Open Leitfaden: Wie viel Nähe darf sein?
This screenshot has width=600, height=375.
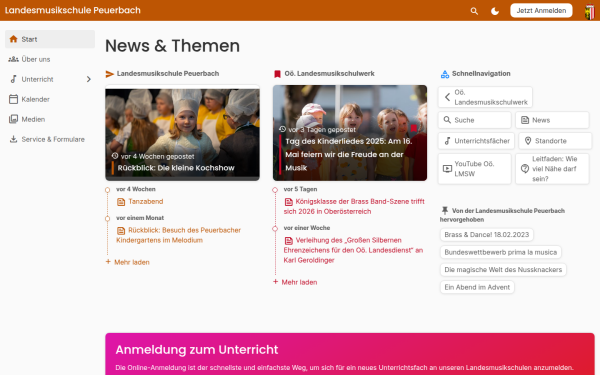pyautogui.click(x=552, y=169)
